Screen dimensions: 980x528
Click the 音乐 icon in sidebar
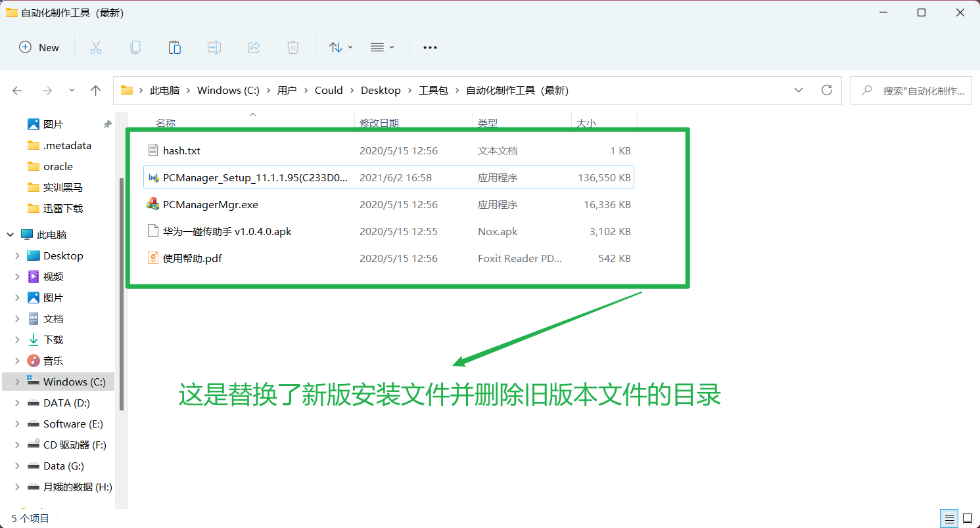[34, 361]
